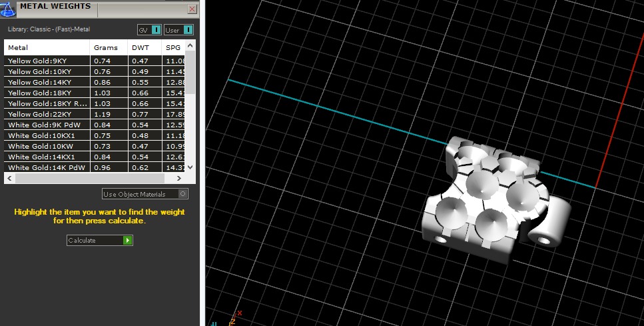Click the 0.77 DWT value cell
Image resolution: width=644 pixels, height=326 pixels.
coord(145,114)
